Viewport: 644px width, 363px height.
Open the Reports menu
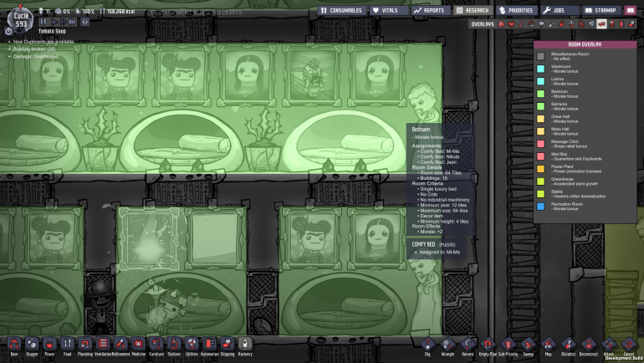(x=431, y=11)
